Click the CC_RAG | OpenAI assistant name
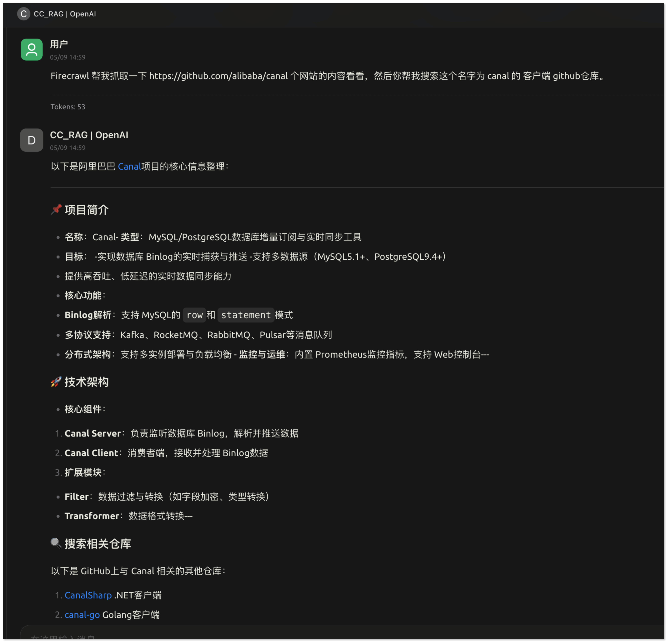669x644 pixels. pos(89,135)
